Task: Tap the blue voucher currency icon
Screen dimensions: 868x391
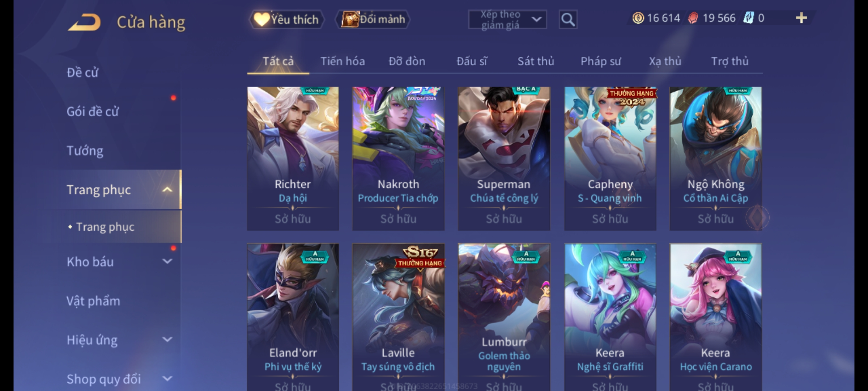Action: click(x=748, y=18)
